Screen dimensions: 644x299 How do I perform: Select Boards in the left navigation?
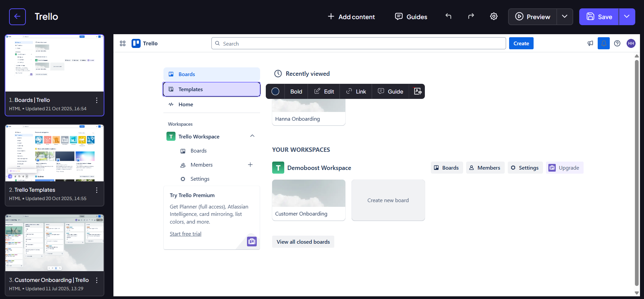click(x=212, y=74)
